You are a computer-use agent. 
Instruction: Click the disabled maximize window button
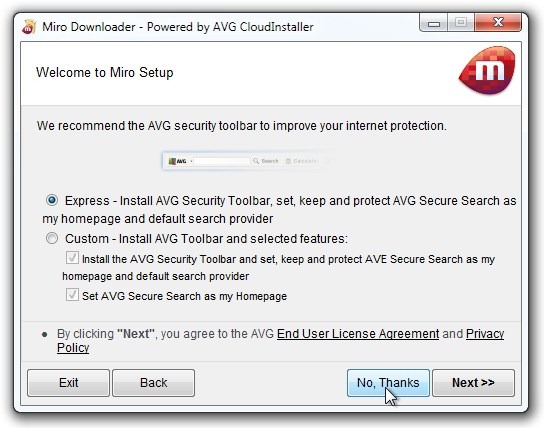(x=461, y=23)
